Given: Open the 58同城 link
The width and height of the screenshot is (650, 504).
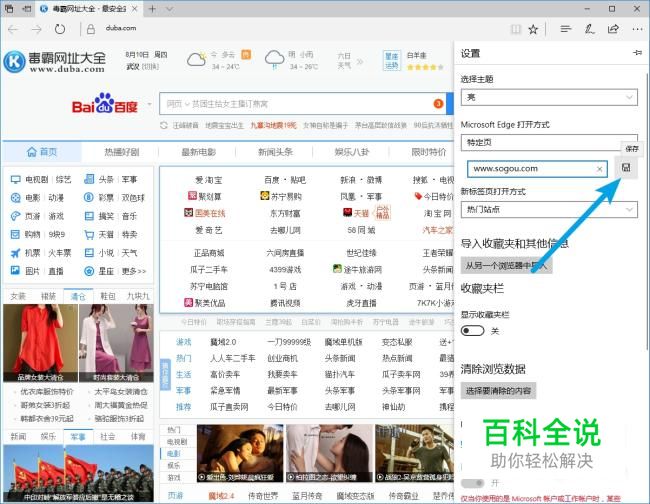Looking at the screenshot, I should tap(361, 230).
